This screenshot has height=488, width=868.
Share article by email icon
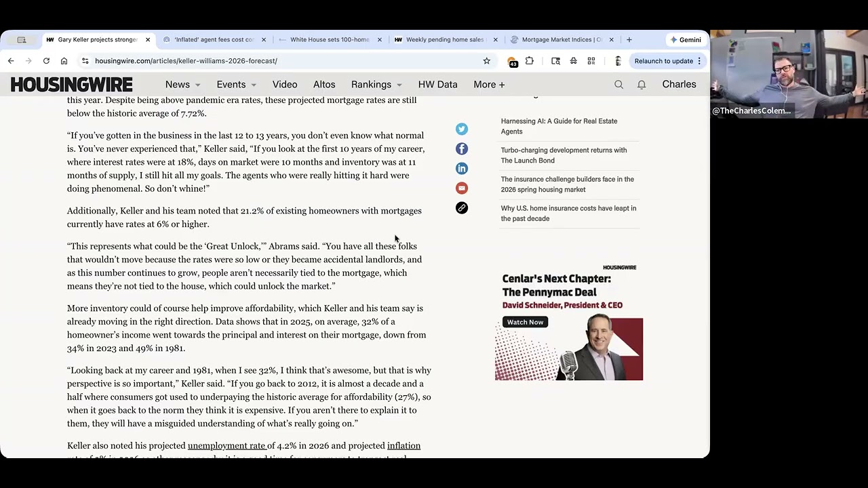(x=462, y=188)
